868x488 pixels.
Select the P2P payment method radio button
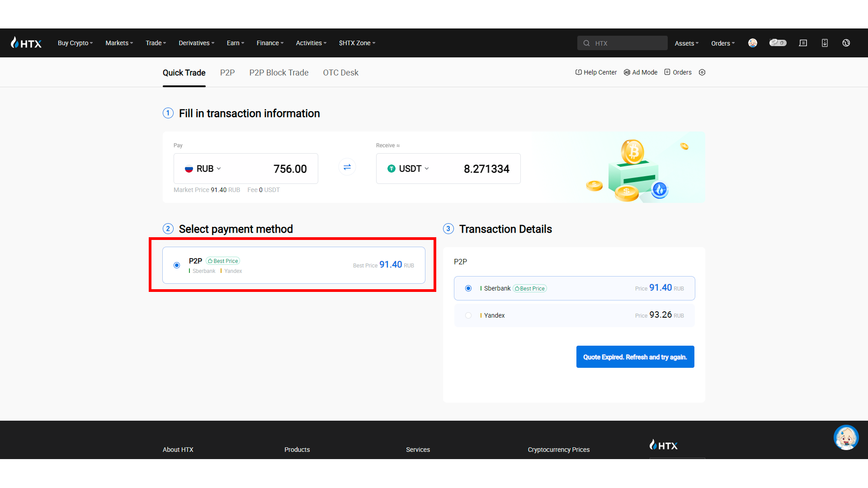point(177,265)
